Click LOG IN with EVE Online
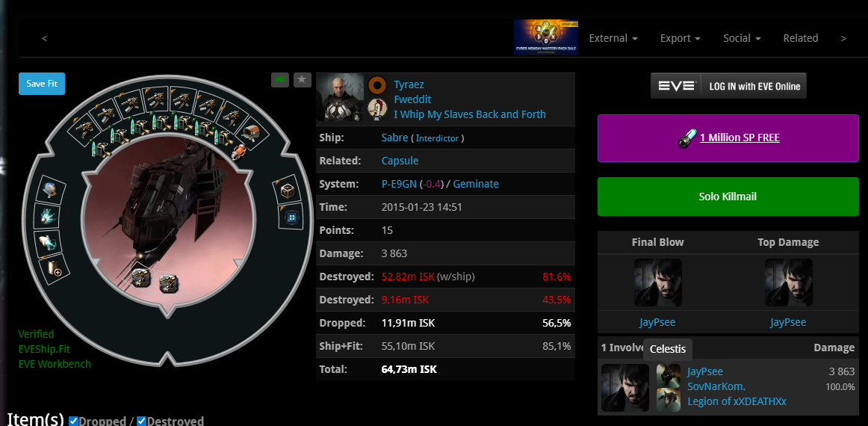This screenshot has width=868, height=426. point(728,86)
